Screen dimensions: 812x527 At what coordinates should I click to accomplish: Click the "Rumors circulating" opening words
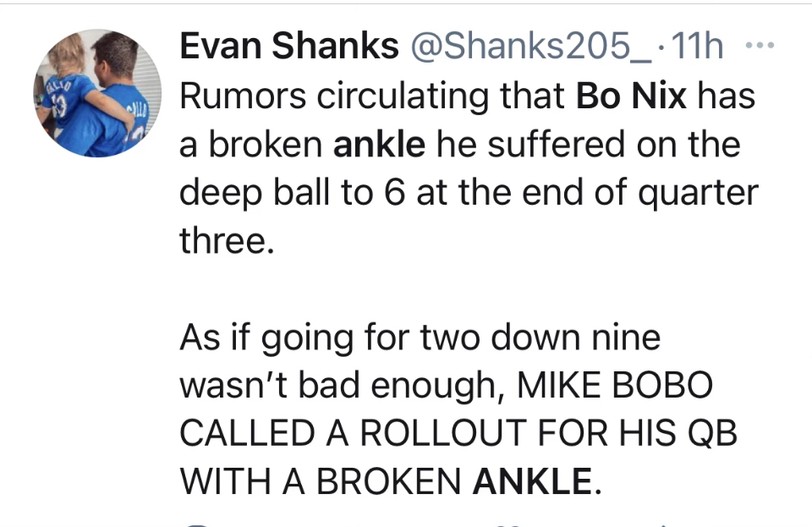[x=315, y=96]
